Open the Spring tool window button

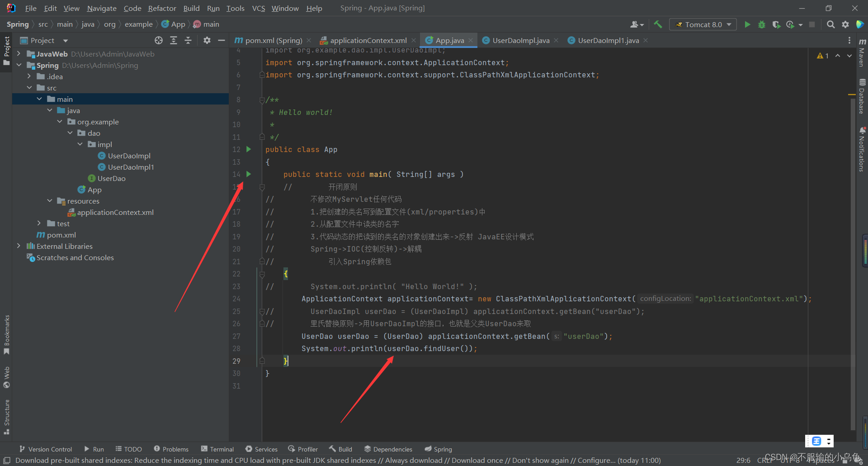coord(439,449)
